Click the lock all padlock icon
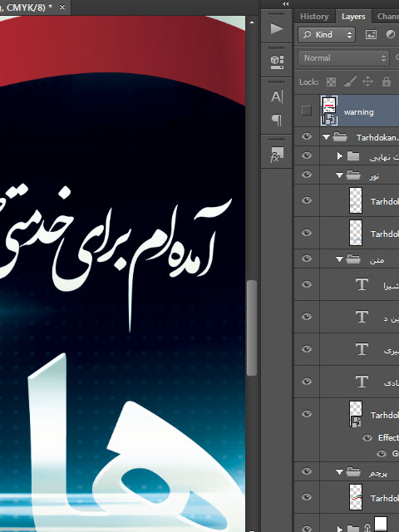This screenshot has width=399, height=532. (386, 81)
